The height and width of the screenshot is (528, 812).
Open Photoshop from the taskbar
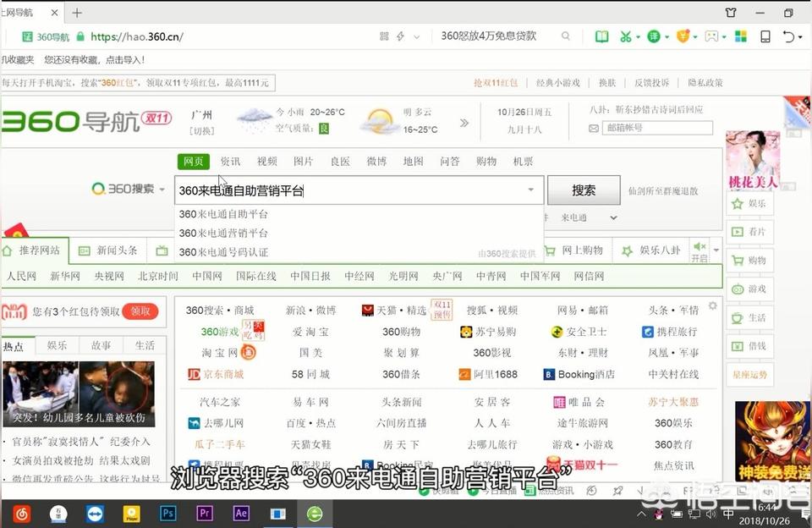tap(167, 513)
